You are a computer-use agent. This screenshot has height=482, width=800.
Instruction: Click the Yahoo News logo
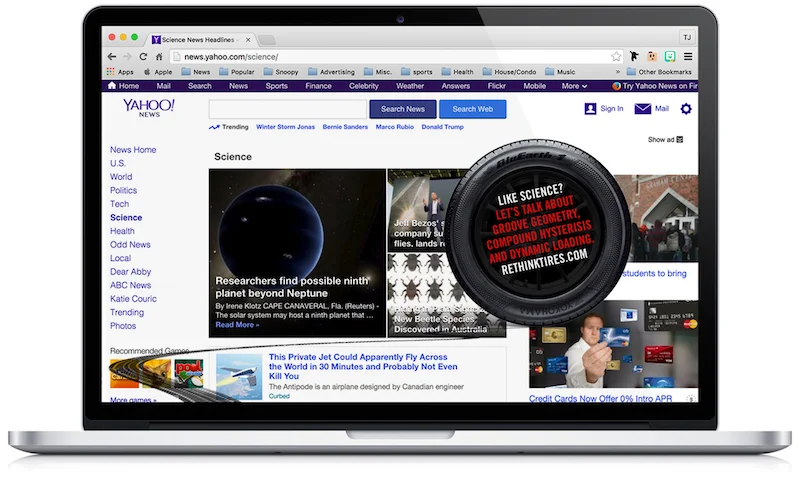point(148,108)
